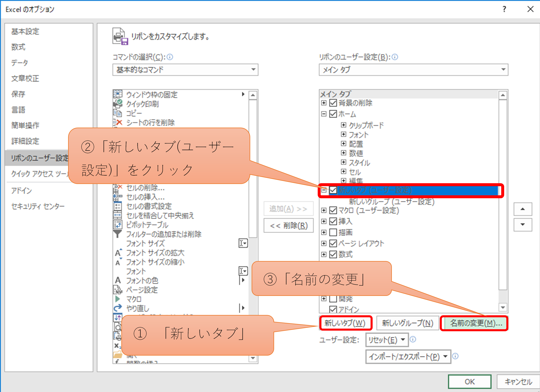
Task: Toggle the マクロ (ユーザー設定) checkbox
Action: (x=333, y=210)
